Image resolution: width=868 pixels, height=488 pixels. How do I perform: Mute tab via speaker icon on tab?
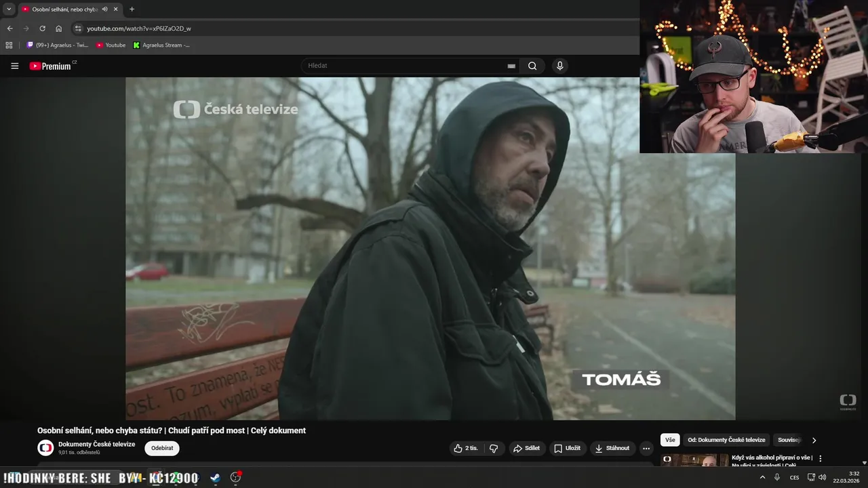[x=104, y=9]
